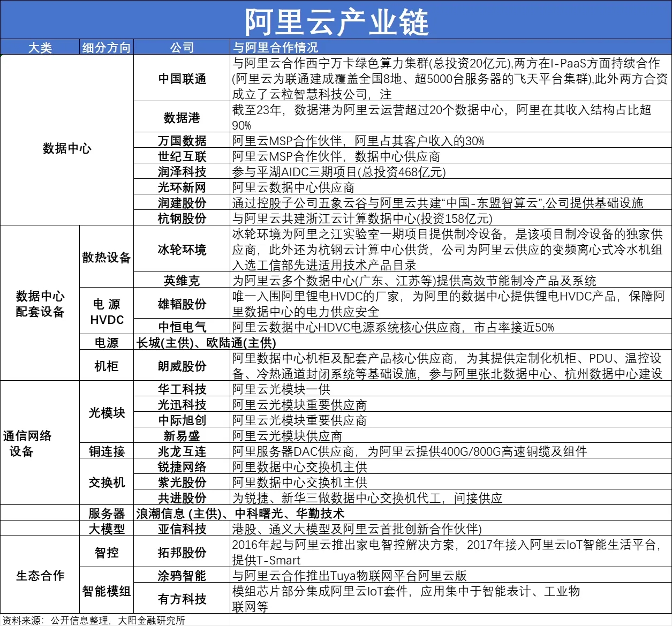Click the 有方科技 company cell

tap(182, 599)
